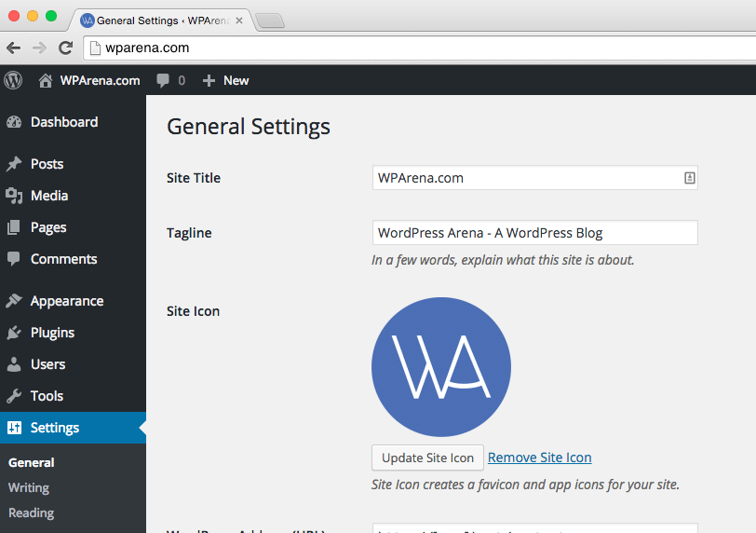
Task: Open the comments bubble icon in admin bar
Action: click(x=163, y=80)
